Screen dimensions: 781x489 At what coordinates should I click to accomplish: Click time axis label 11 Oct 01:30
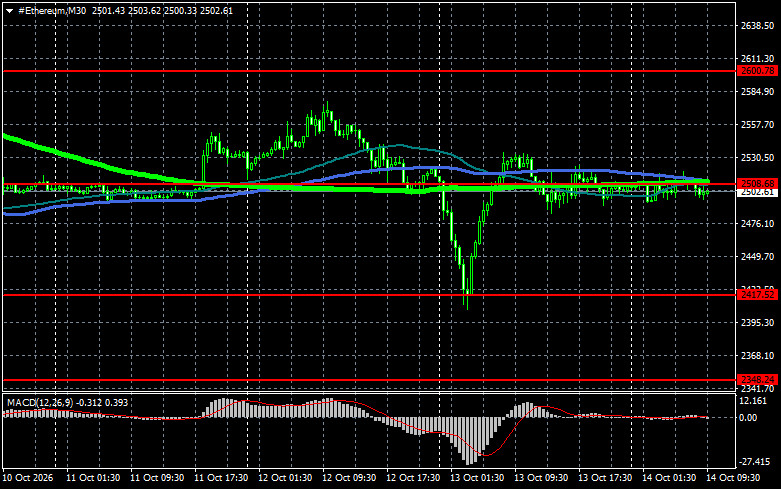pos(93,478)
